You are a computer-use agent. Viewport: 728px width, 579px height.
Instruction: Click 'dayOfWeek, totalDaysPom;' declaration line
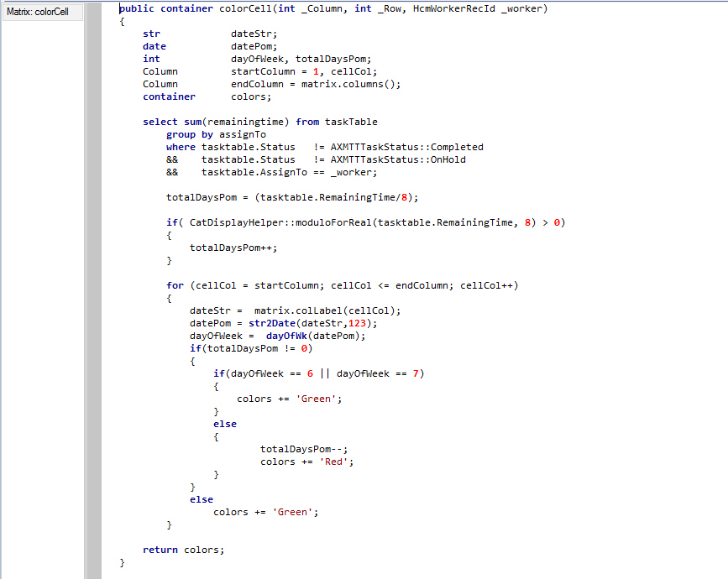(301, 59)
